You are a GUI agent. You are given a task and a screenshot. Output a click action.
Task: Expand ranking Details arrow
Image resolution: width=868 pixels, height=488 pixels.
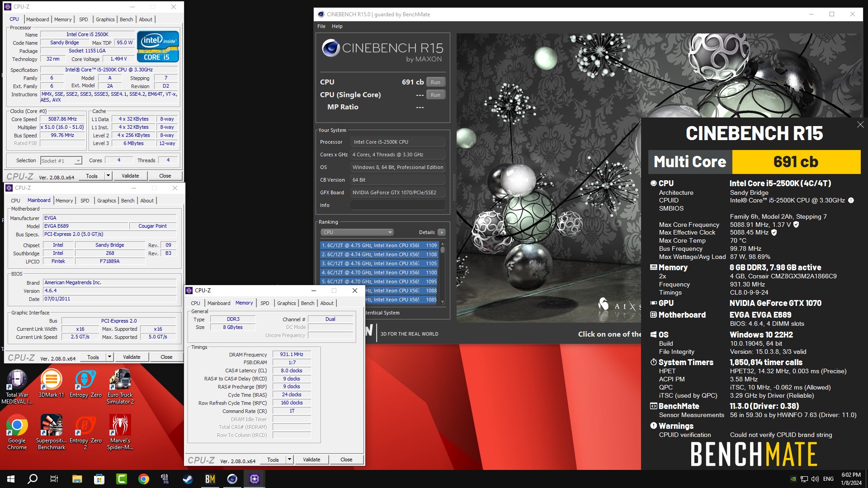coord(442,232)
